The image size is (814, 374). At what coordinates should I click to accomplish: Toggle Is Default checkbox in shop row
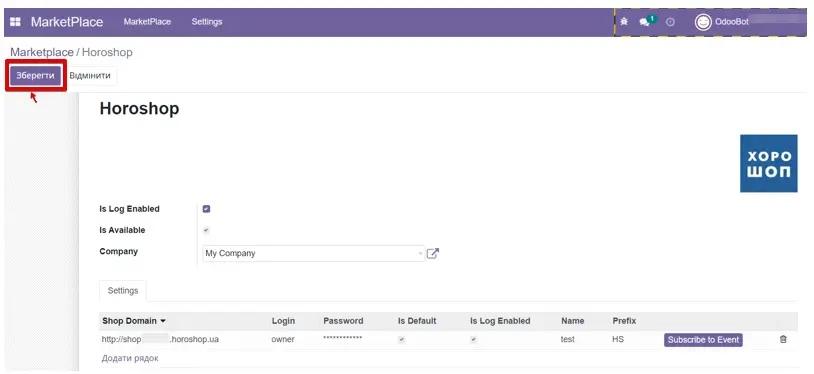coord(401,340)
